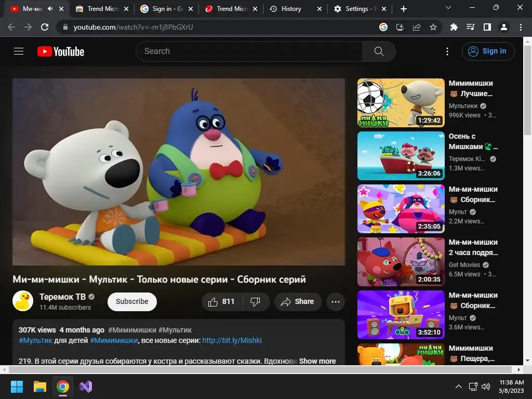The height and width of the screenshot is (399, 532).
Task: Switch to the first Trend Micro tab
Action: click(102, 9)
